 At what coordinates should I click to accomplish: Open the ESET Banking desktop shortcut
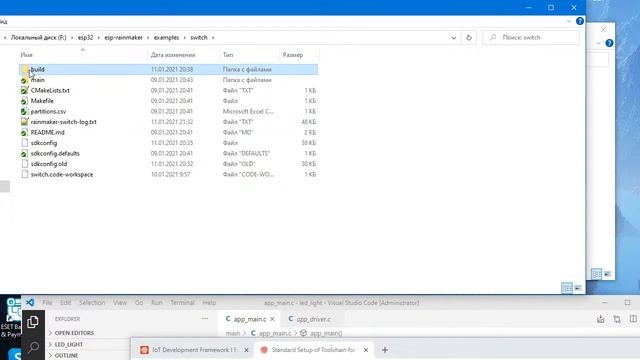tap(11, 318)
